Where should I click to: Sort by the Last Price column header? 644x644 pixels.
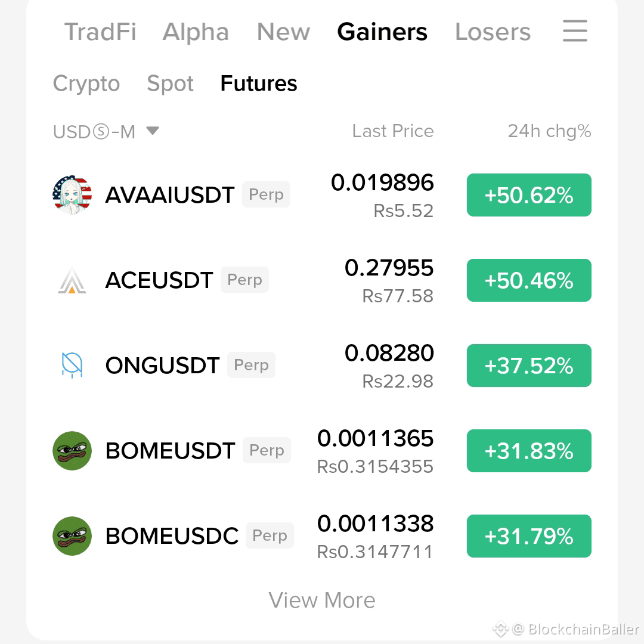[392, 131]
